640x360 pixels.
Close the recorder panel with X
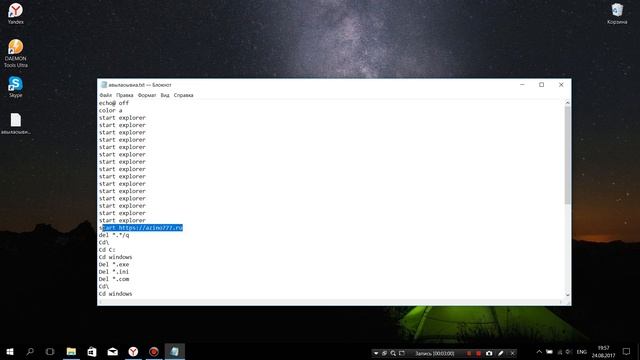point(513,353)
